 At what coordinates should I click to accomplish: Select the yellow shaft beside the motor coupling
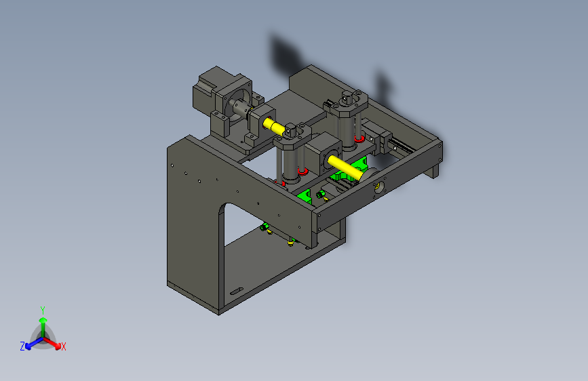(x=274, y=126)
